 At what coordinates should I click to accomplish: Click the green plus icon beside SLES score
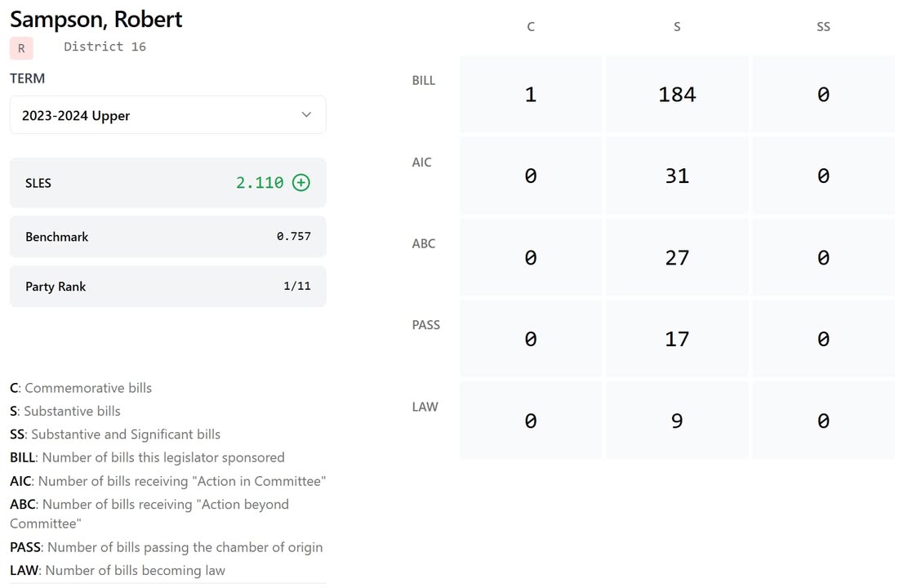click(301, 183)
